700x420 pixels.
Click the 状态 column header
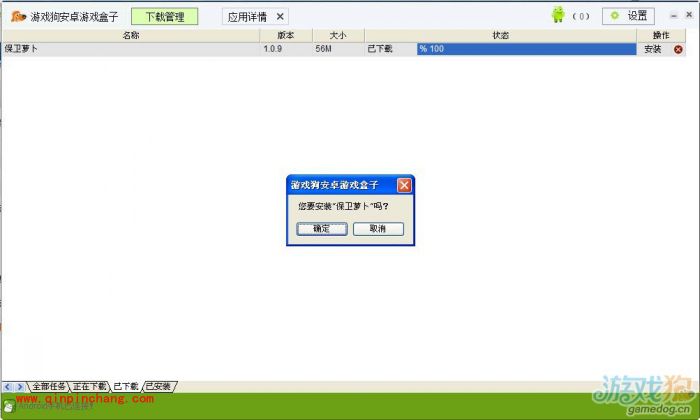pos(500,35)
